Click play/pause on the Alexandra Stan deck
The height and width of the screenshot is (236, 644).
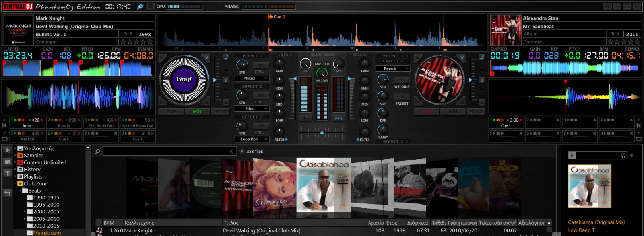pyautogui.click(x=453, y=111)
